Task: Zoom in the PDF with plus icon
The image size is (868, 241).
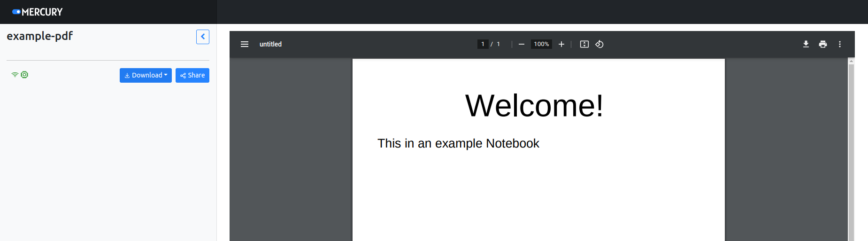Action: (561, 44)
